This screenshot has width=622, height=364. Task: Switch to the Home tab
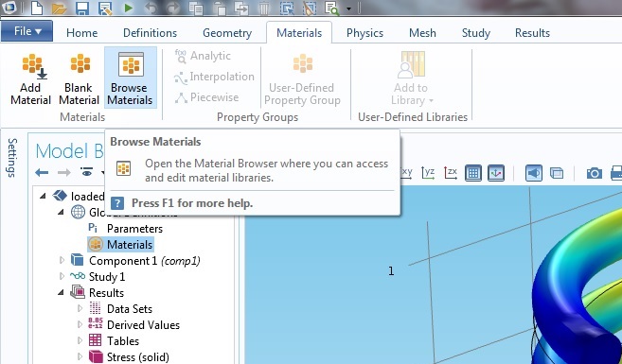(x=82, y=33)
